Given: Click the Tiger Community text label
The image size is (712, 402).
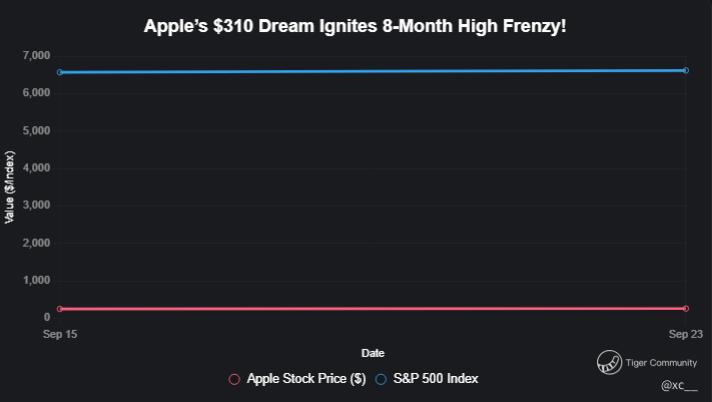Looking at the screenshot, I should tap(661, 363).
